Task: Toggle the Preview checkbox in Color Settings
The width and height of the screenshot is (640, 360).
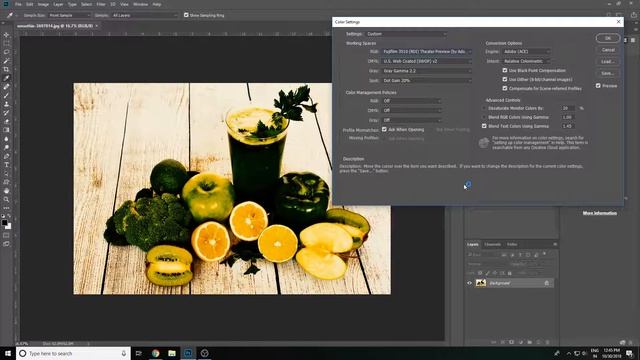Action: pyautogui.click(x=598, y=86)
